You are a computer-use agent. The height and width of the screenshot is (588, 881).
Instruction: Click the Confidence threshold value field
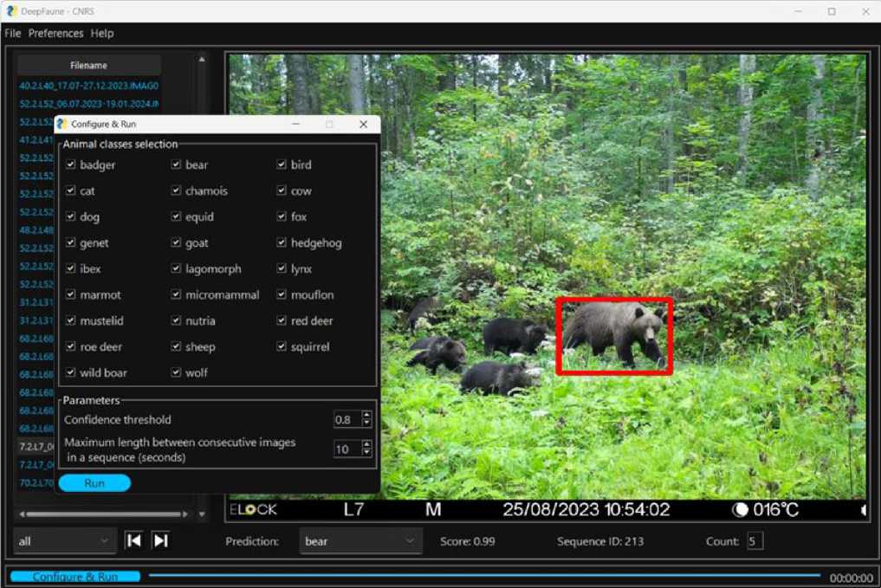(x=347, y=419)
